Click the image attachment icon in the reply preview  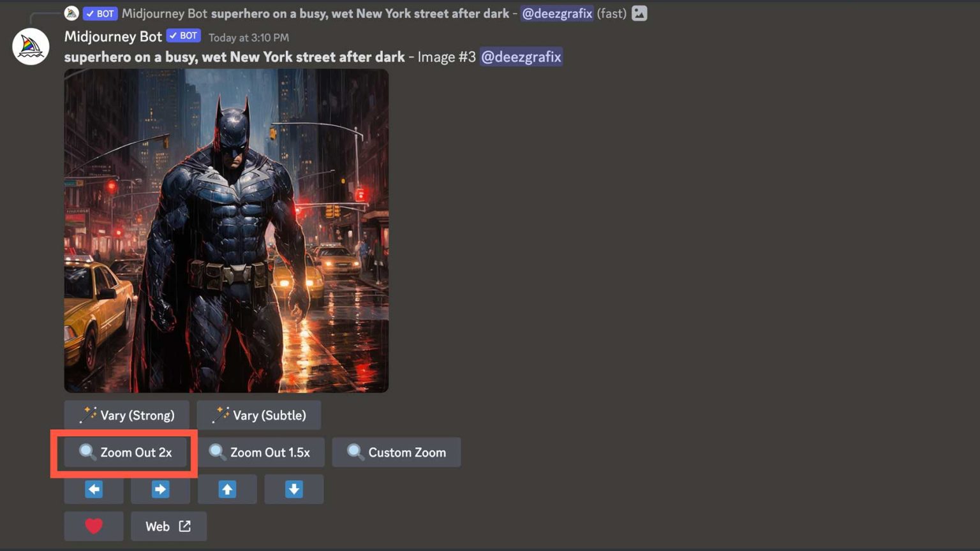(639, 13)
